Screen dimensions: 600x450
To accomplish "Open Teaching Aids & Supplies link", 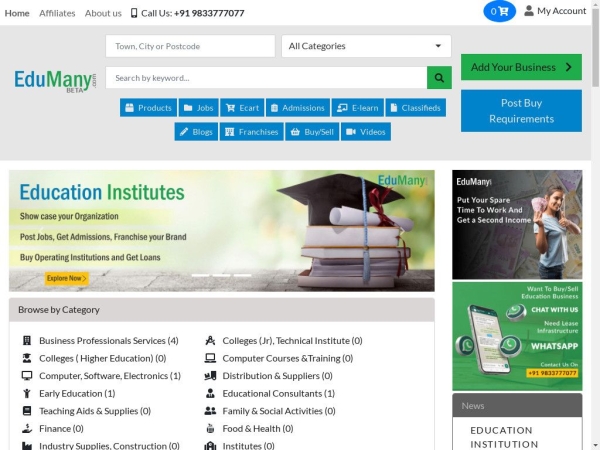I will (x=95, y=411).
